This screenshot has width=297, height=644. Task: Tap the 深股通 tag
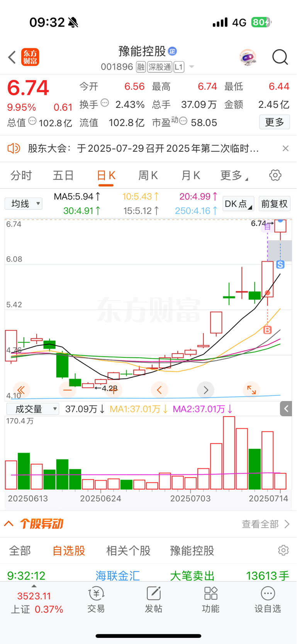[x=160, y=67]
